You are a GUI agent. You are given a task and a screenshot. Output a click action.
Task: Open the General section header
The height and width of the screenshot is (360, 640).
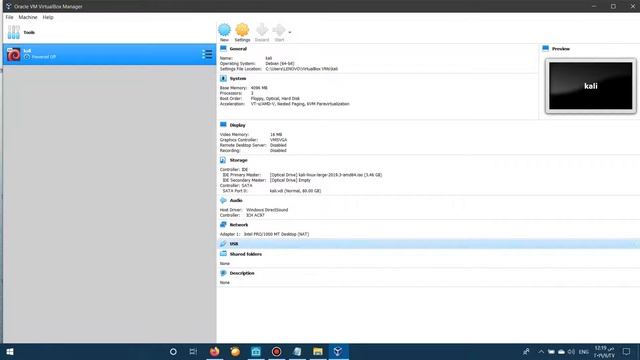(238, 49)
